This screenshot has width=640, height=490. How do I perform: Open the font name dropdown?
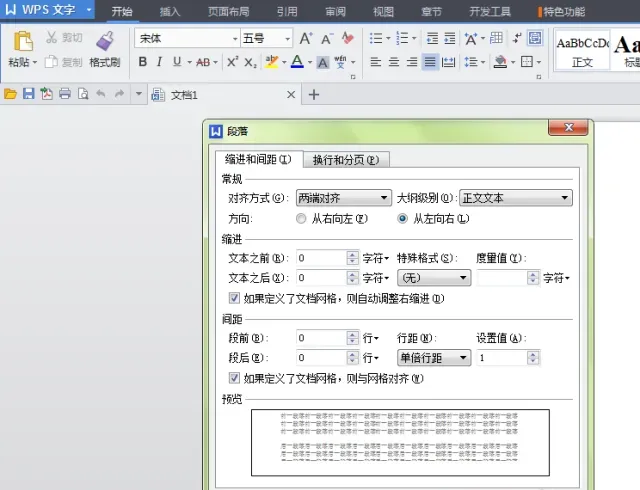click(x=235, y=39)
